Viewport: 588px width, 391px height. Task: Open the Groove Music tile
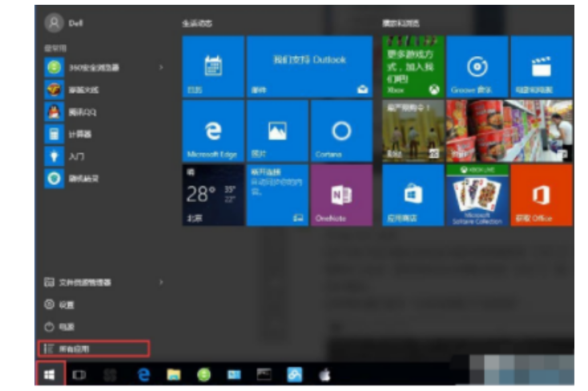pyautogui.click(x=477, y=67)
